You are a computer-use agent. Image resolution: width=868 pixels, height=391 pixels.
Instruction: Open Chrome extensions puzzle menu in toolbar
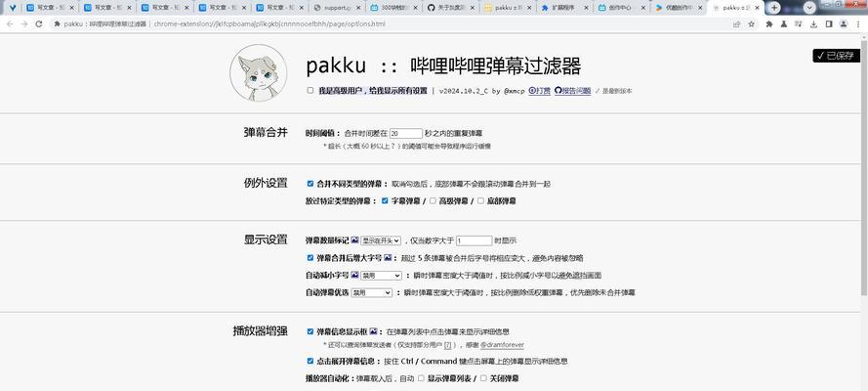pos(769,23)
